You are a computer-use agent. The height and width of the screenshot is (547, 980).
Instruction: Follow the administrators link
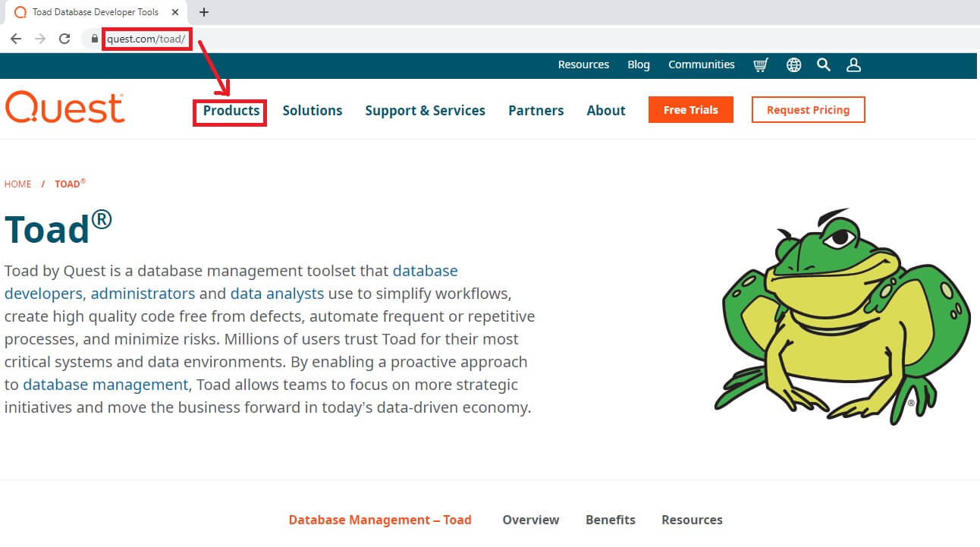143,294
